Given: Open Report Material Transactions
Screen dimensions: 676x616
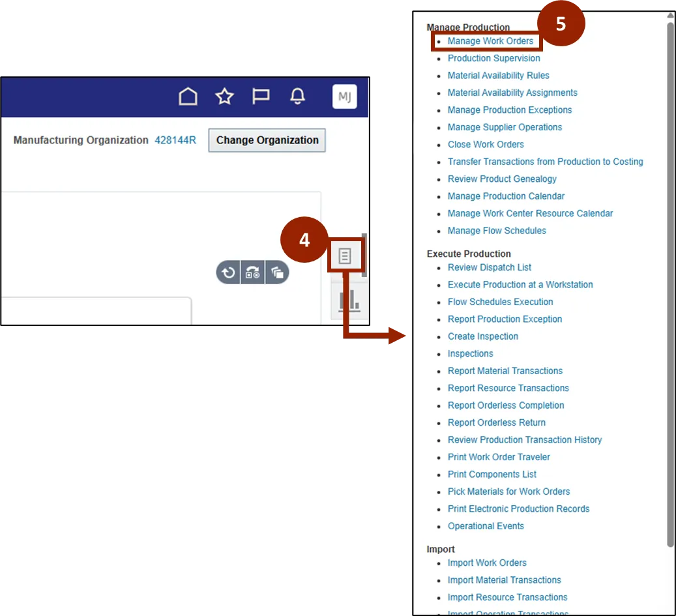Looking at the screenshot, I should tap(505, 371).
